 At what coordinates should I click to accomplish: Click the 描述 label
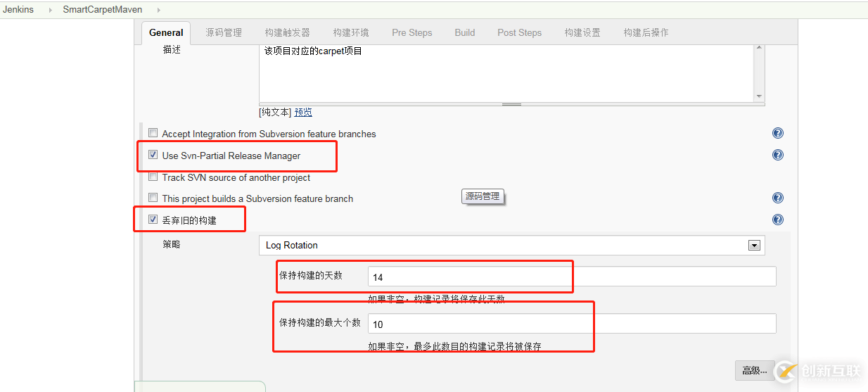172,50
